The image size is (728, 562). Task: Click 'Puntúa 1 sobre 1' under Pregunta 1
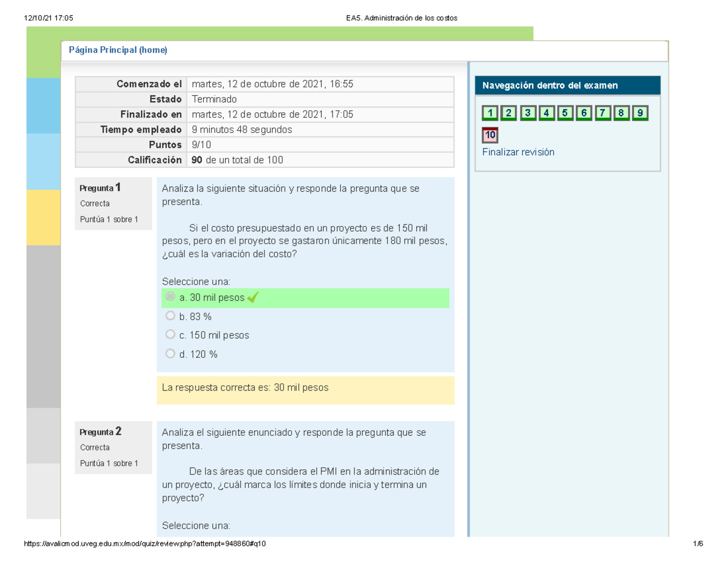pos(109,219)
